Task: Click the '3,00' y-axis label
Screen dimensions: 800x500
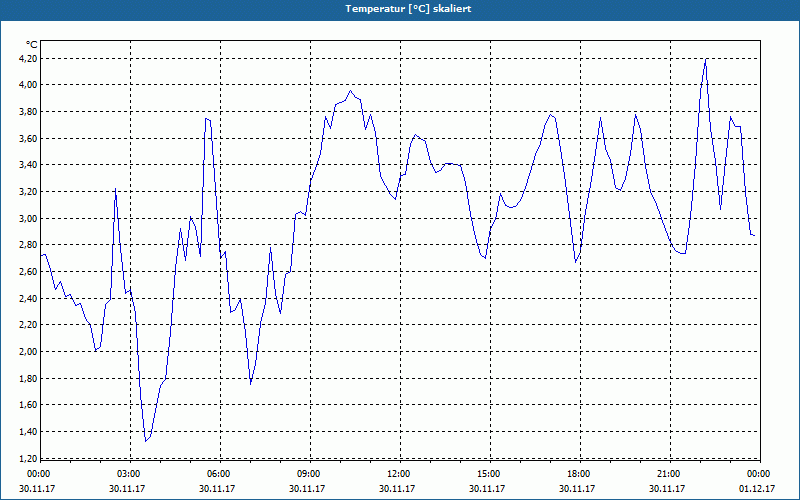Action: coord(29,218)
